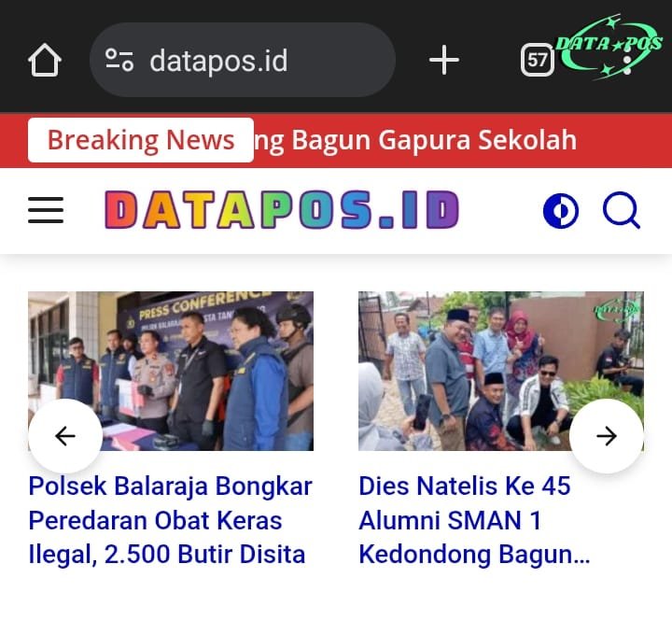
Task: Open scrolling headline Bagun Gapura Sekolah
Action: [x=415, y=140]
